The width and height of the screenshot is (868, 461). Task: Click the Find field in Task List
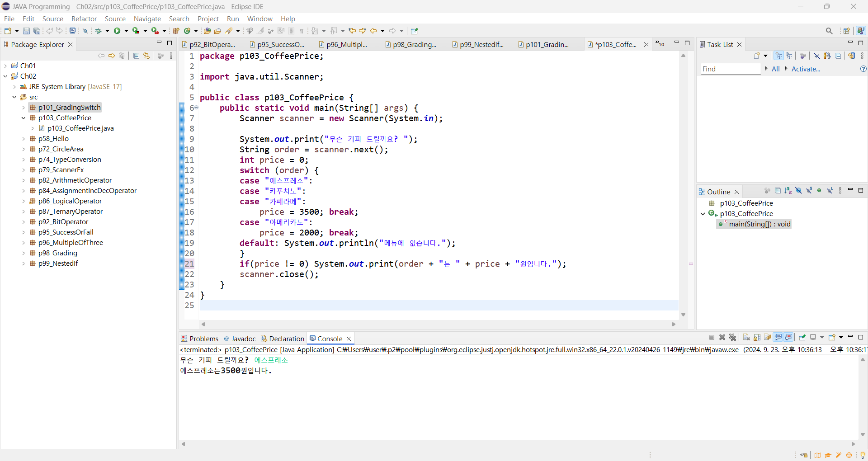pyautogui.click(x=731, y=69)
